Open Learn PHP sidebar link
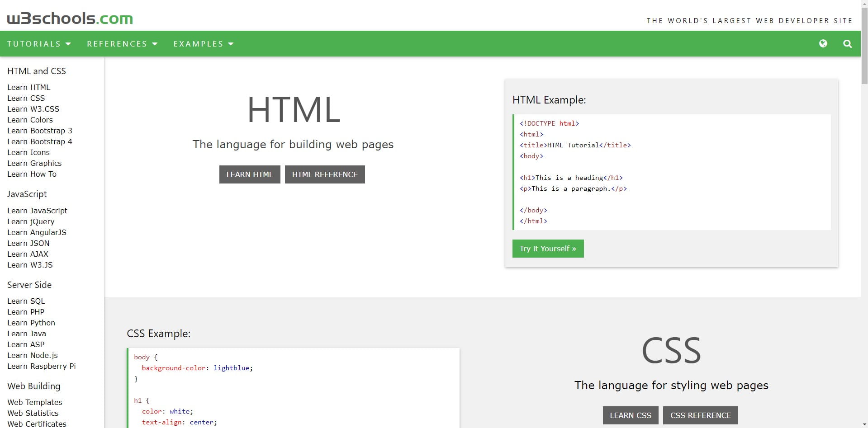The image size is (868, 428). (26, 312)
